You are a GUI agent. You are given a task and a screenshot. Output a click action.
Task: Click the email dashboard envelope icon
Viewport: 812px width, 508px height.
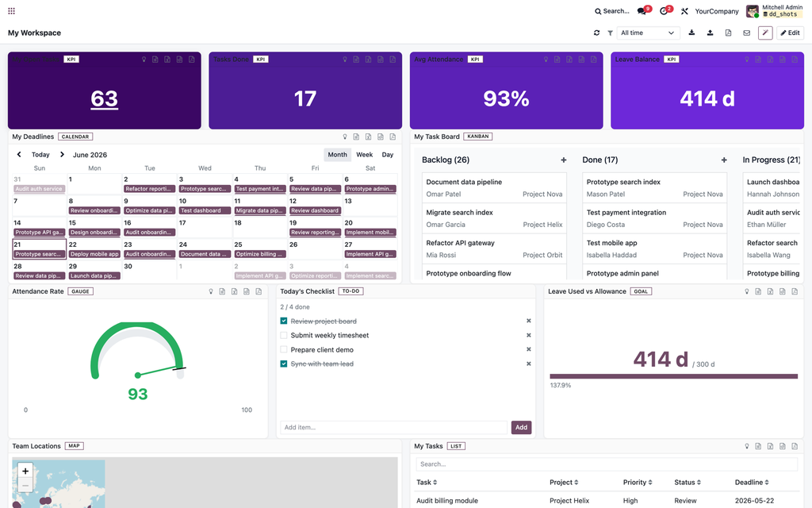746,33
